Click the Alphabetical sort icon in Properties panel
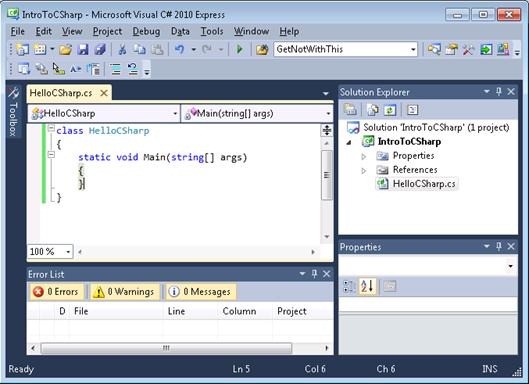 [x=367, y=286]
